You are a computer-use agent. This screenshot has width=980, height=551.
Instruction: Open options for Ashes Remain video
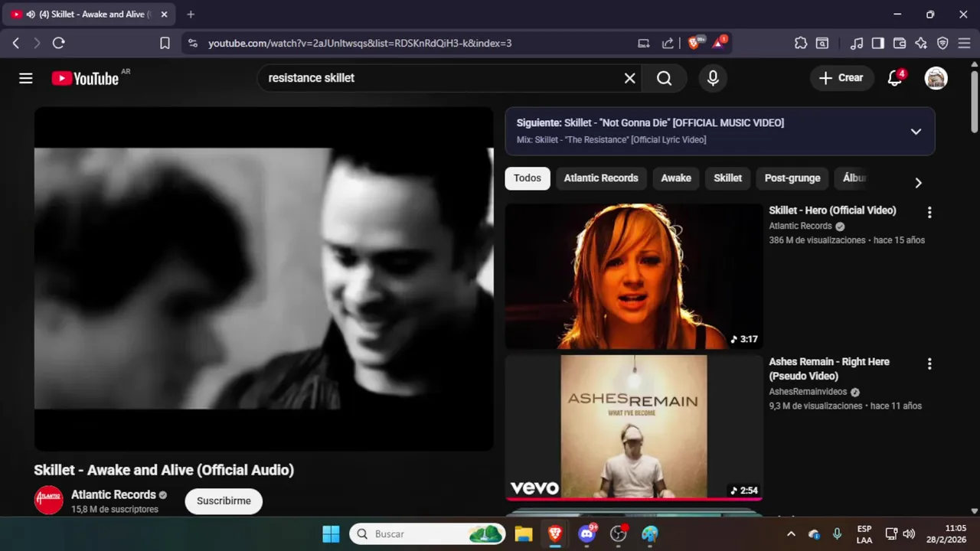click(929, 364)
